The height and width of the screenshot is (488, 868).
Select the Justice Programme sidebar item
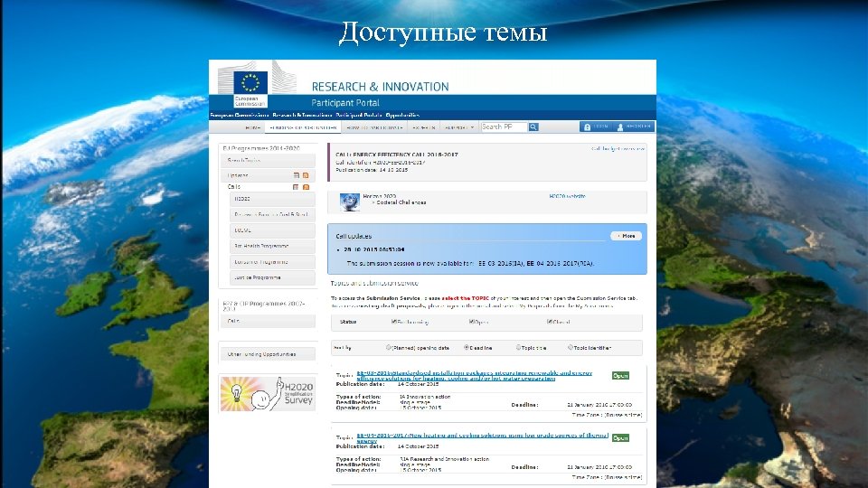[272, 277]
